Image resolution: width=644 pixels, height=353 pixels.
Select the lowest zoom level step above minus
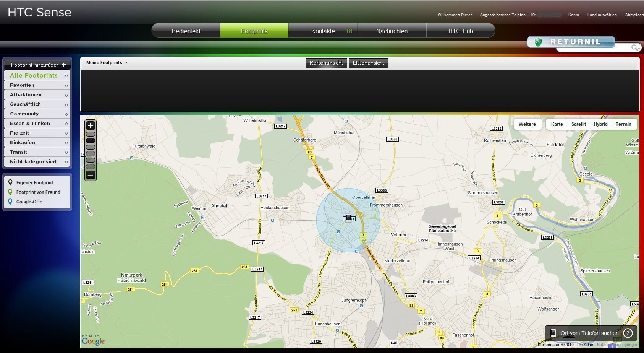pyautogui.click(x=91, y=166)
